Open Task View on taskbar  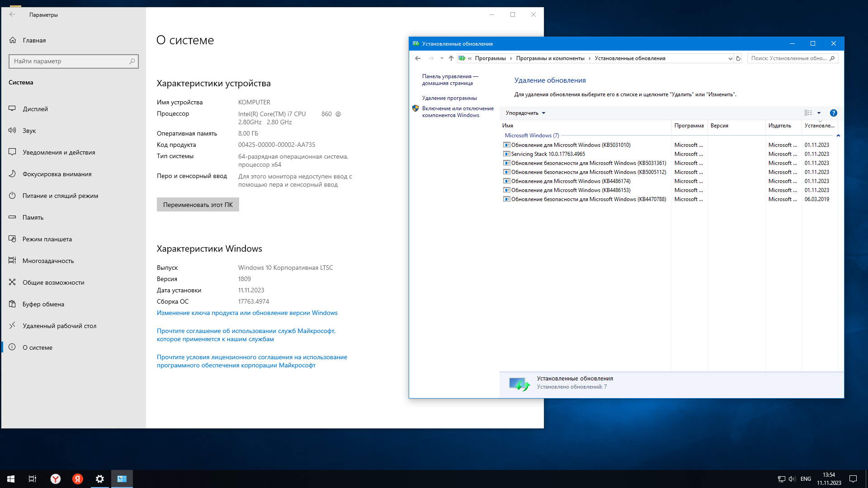(x=33, y=479)
